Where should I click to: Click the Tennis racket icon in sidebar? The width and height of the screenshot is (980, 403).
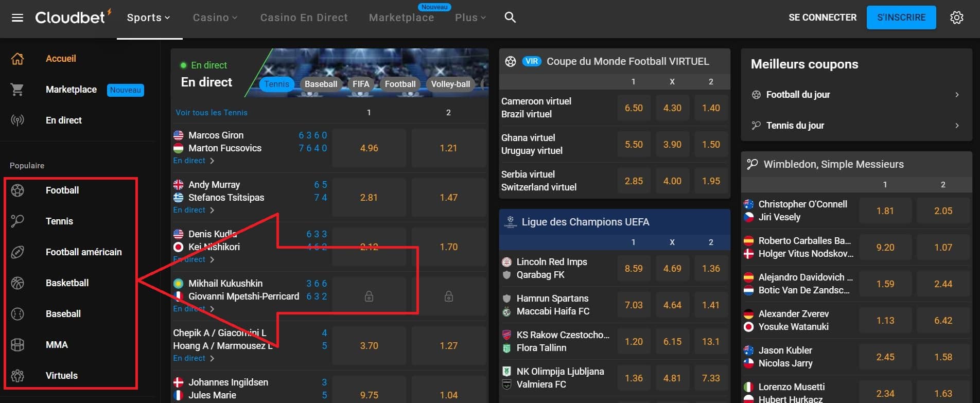pyautogui.click(x=17, y=221)
